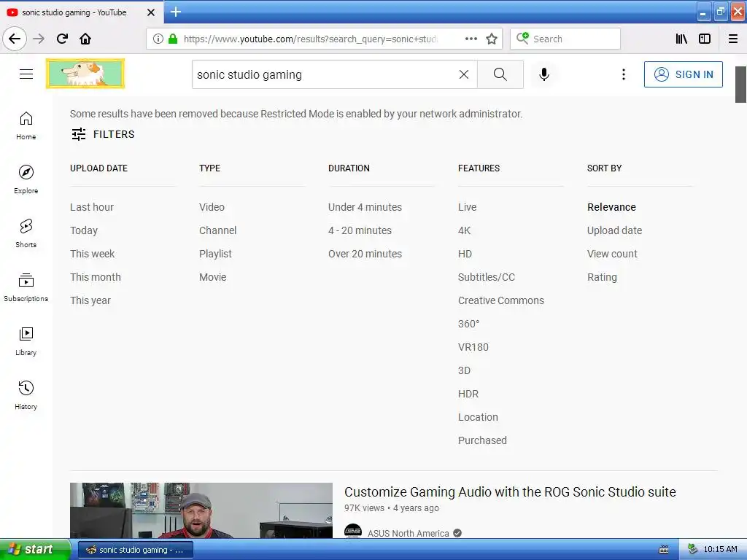Viewport: 747px width, 560px height.
Task: Enable the Purchased feature filter
Action: tap(483, 440)
